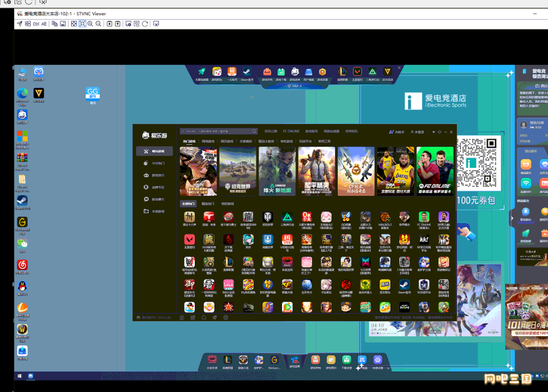Switch to the 网络游戏 category tab
Image resolution: width=548 pixels, height=392 pixels.
point(208,142)
